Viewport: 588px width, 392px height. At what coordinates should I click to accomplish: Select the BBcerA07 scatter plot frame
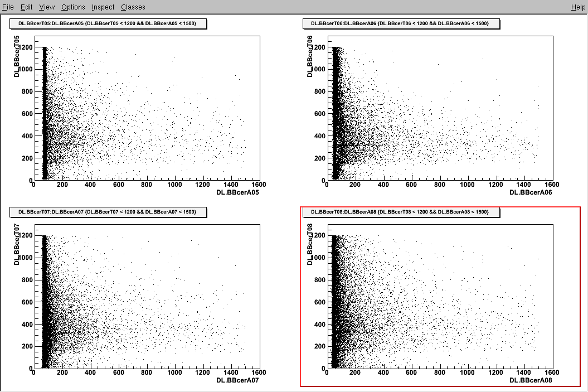click(147, 296)
